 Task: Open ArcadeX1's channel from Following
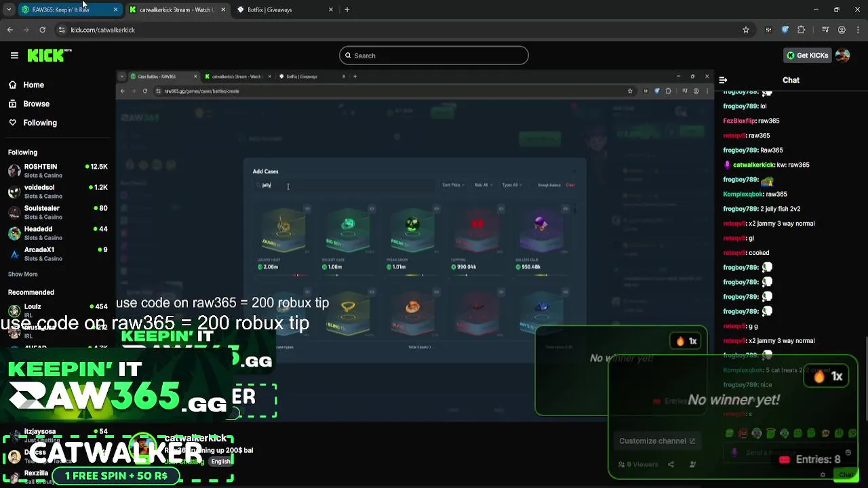click(58, 254)
